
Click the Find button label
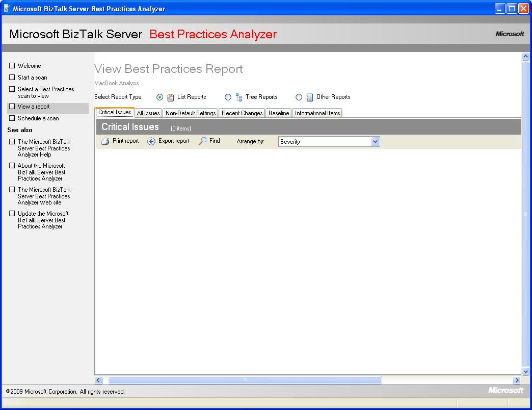pyautogui.click(x=215, y=141)
